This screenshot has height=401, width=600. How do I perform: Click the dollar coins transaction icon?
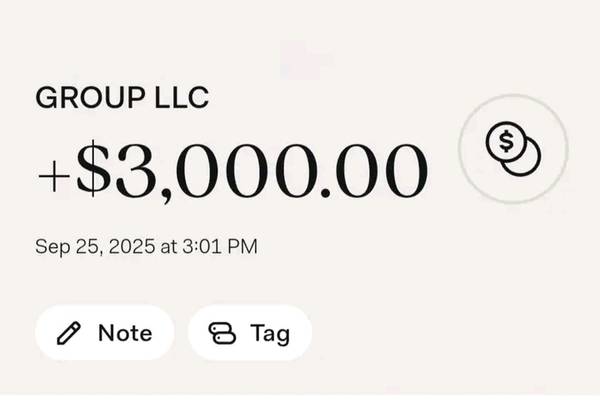pyautogui.click(x=513, y=150)
